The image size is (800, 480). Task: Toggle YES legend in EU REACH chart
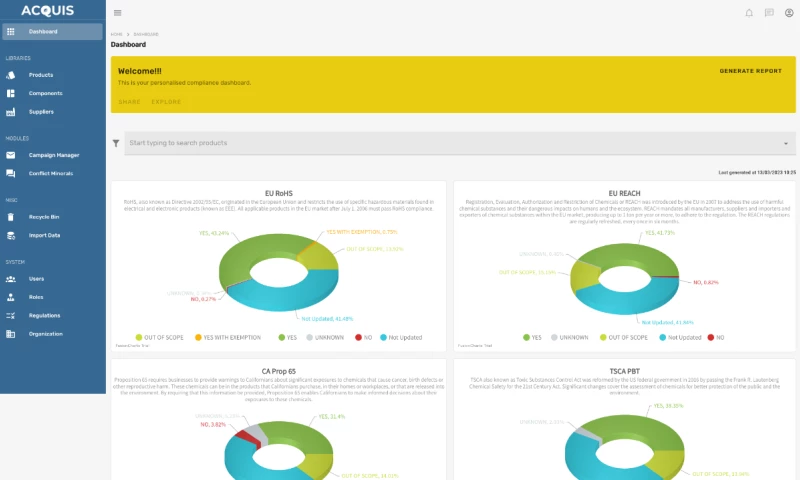(x=532, y=337)
